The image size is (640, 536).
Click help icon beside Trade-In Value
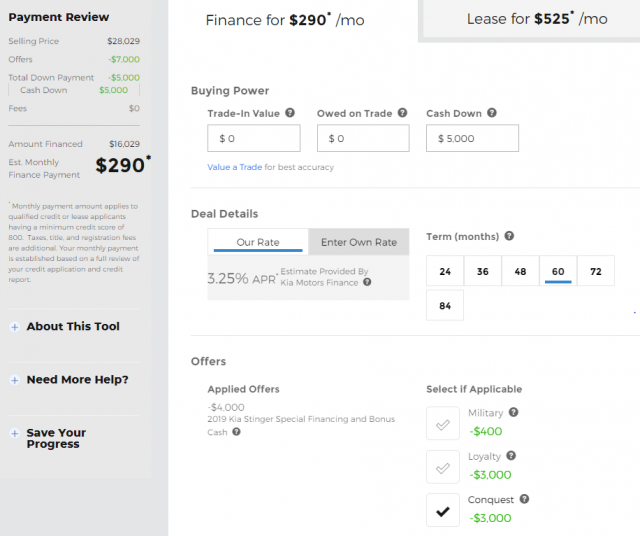290,114
